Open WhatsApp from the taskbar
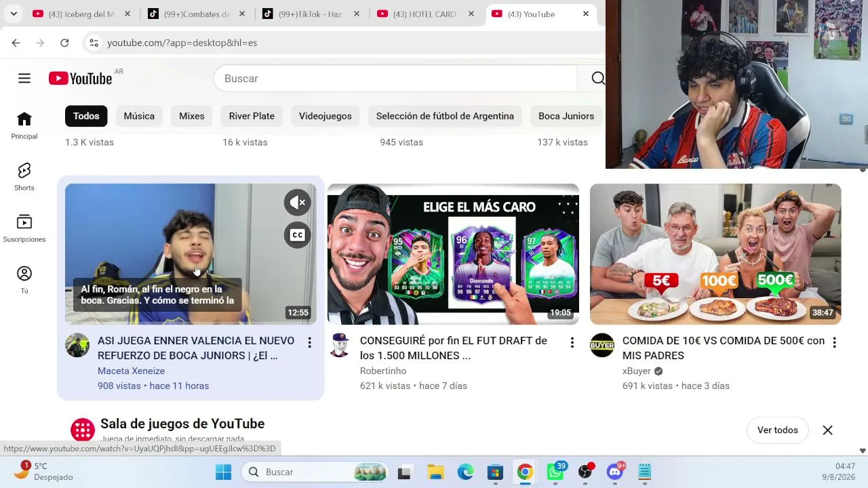 tap(555, 472)
